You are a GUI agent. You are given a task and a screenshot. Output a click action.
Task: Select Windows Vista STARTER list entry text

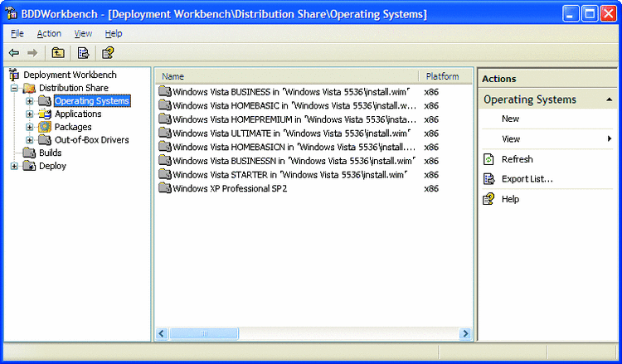290,174
